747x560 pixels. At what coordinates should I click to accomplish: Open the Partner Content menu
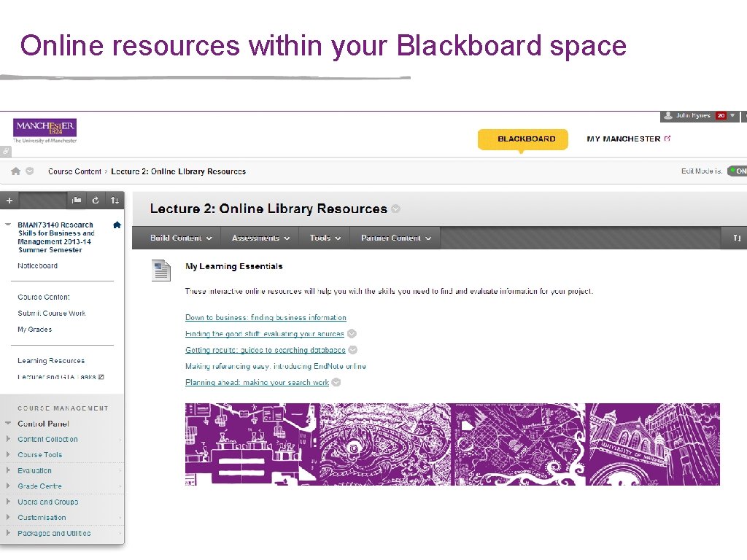395,238
